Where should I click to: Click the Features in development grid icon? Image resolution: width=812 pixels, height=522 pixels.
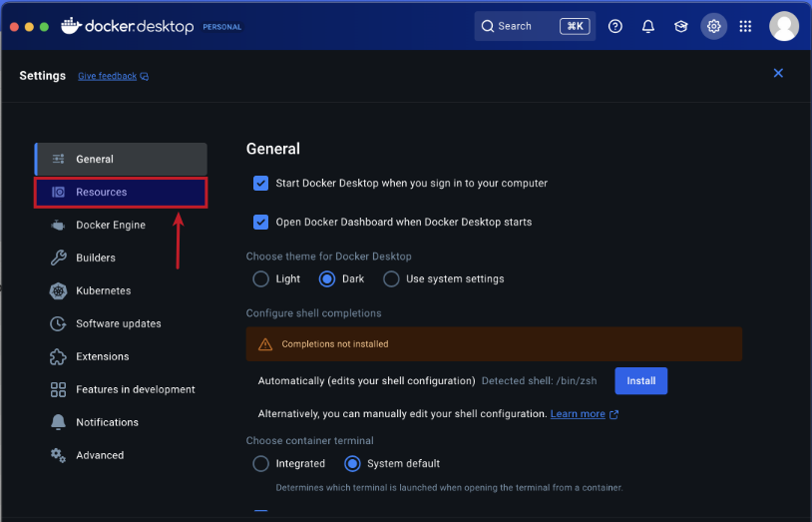[x=58, y=389]
